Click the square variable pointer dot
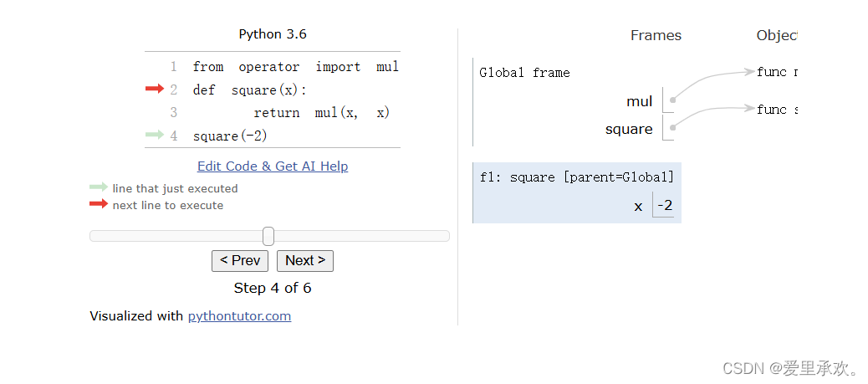 (x=672, y=127)
